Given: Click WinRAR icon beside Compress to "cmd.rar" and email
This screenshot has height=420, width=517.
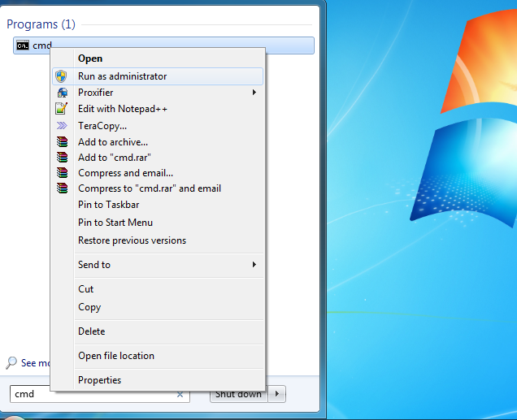Looking at the screenshot, I should click(x=62, y=188).
